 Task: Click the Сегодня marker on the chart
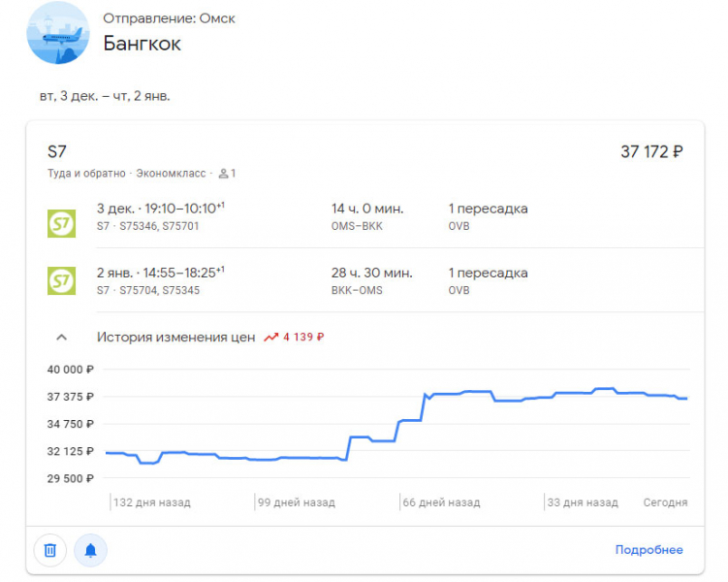coord(665,502)
